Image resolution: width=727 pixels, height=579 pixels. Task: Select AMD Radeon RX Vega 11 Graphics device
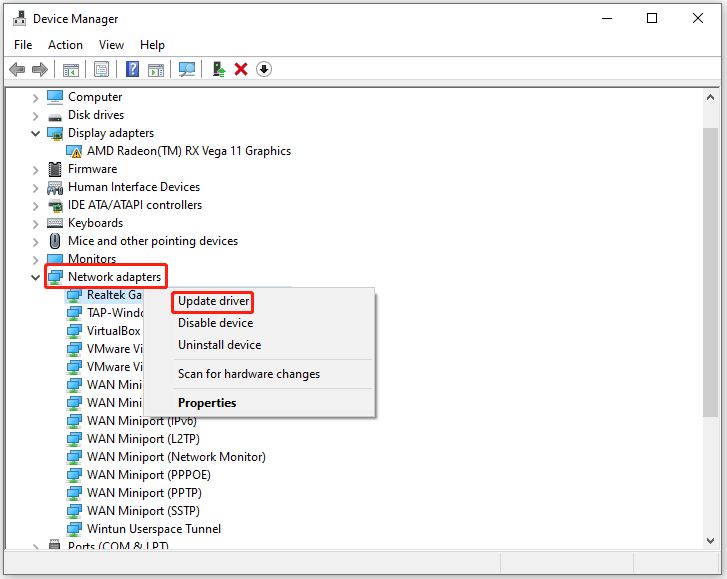[x=188, y=151]
